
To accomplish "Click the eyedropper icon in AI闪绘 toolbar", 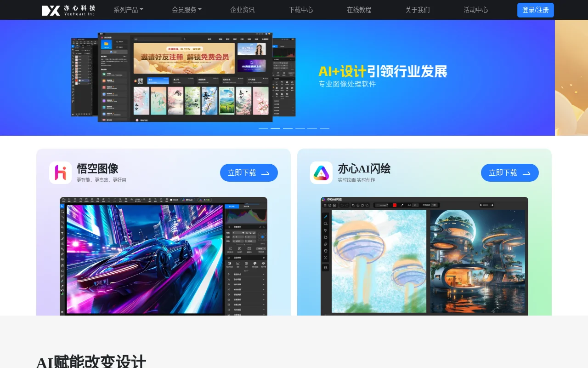I will (402, 205).
